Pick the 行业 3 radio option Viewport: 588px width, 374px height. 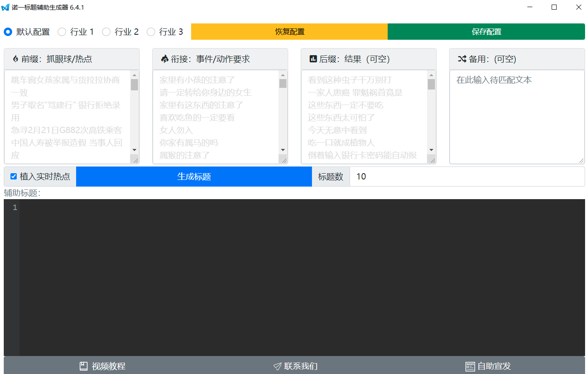click(x=151, y=32)
